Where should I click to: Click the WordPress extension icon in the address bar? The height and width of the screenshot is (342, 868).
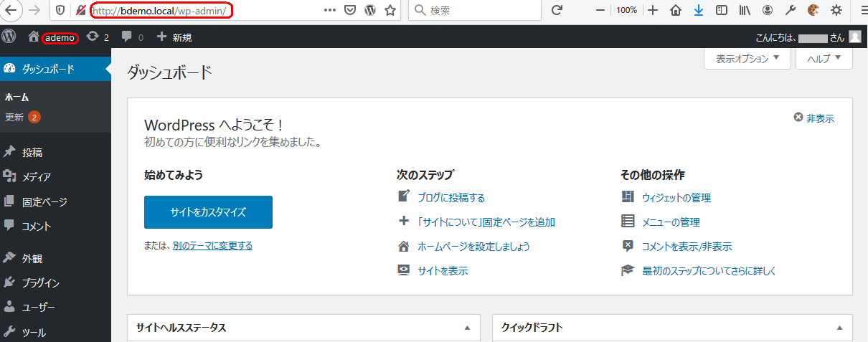370,11
